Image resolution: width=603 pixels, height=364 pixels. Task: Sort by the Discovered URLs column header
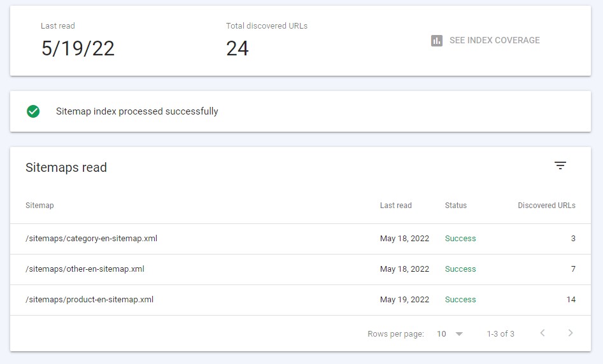pyautogui.click(x=546, y=206)
